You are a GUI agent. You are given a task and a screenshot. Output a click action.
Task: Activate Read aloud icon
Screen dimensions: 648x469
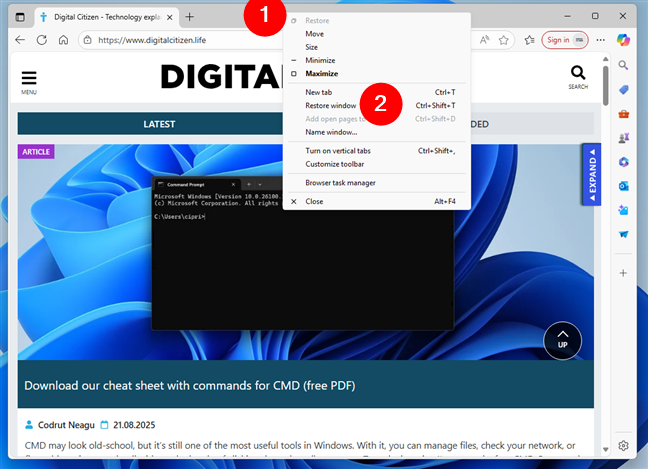coord(484,40)
